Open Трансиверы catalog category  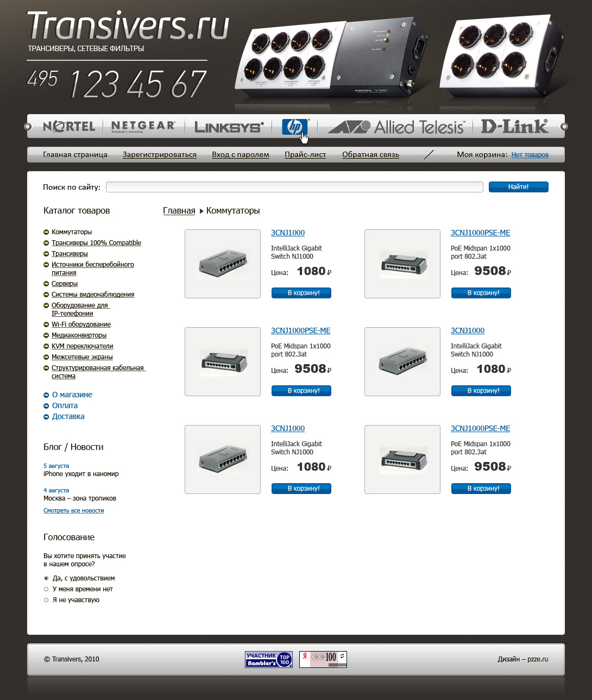70,254
